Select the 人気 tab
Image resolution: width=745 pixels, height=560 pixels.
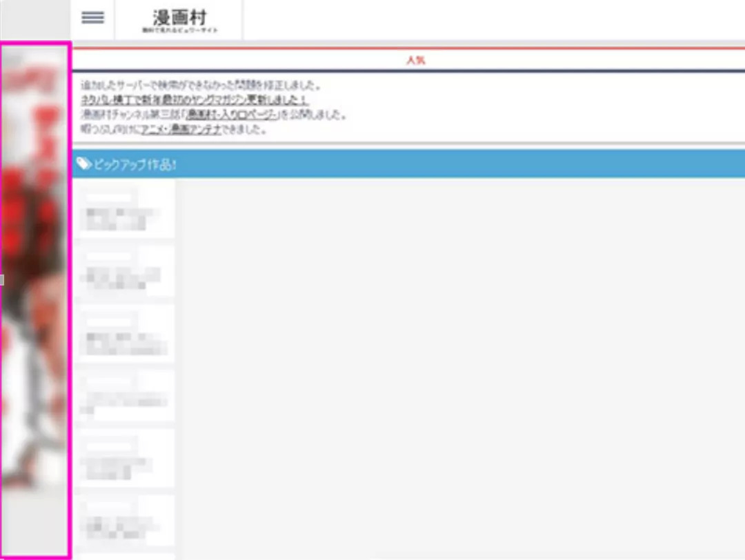coord(415,61)
